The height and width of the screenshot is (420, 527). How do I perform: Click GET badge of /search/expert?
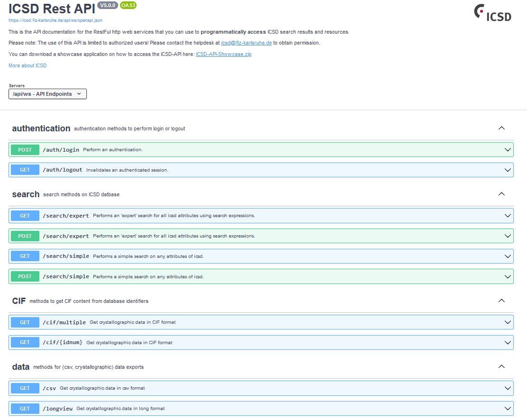point(25,216)
